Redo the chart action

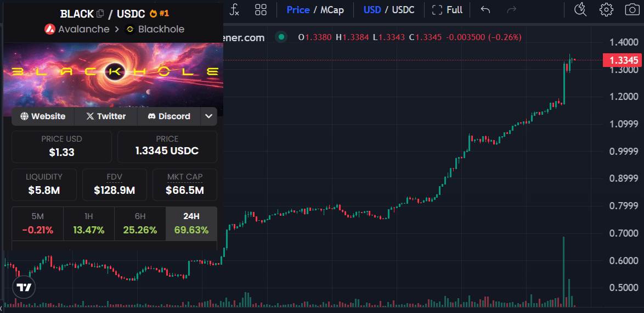click(x=512, y=9)
